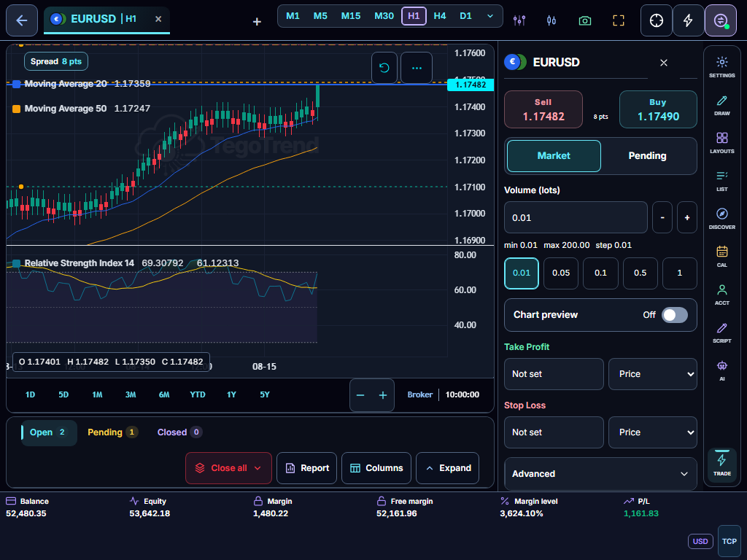Switch timeframe to M15

click(351, 16)
